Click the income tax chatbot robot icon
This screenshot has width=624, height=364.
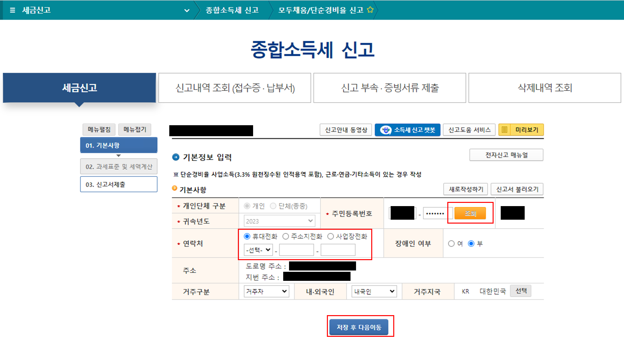(385, 130)
